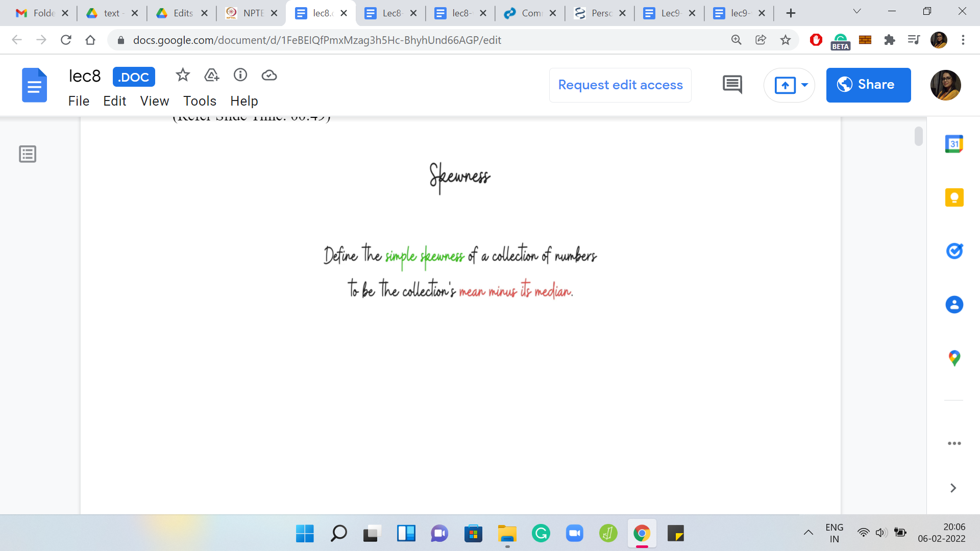Click Request edit access button
Screen dimensions: 980x551
point(620,85)
